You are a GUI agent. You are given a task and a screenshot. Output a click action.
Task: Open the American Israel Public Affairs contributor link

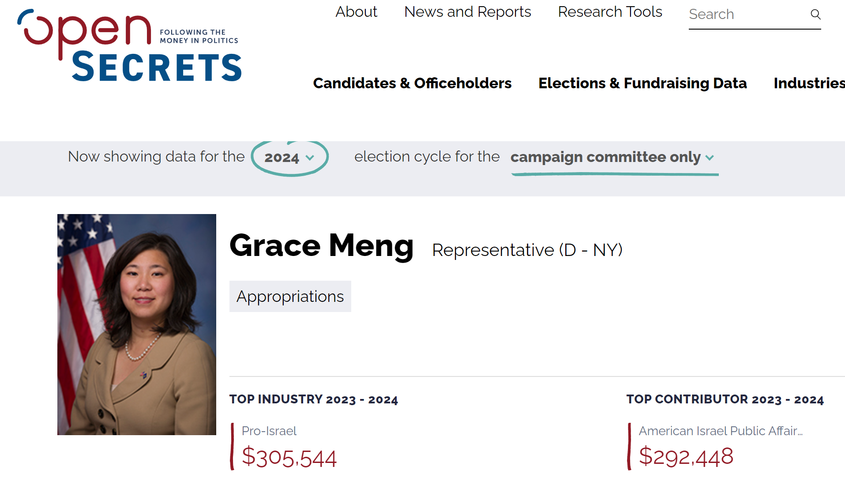pyautogui.click(x=721, y=431)
